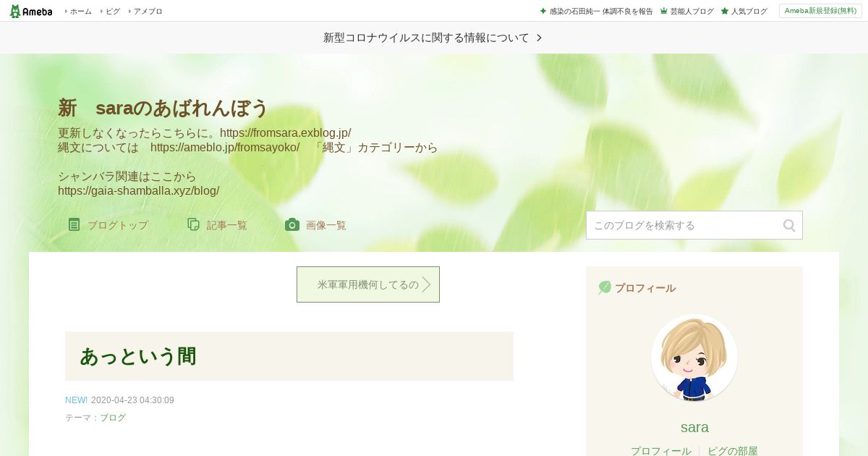This screenshot has height=456, width=868.
Task: Open the next article 米軍軍用機何してるの
Action: (x=368, y=284)
